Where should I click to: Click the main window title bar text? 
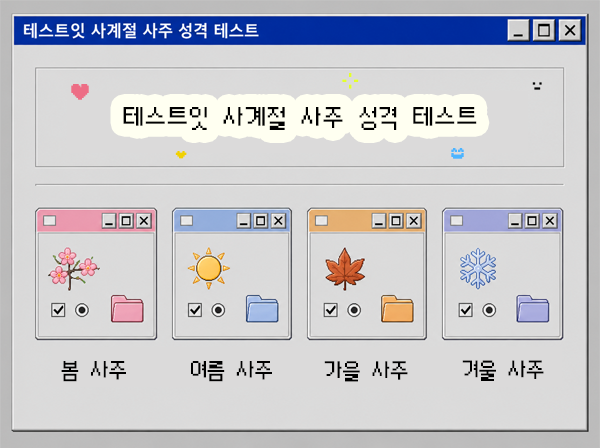pos(141,31)
